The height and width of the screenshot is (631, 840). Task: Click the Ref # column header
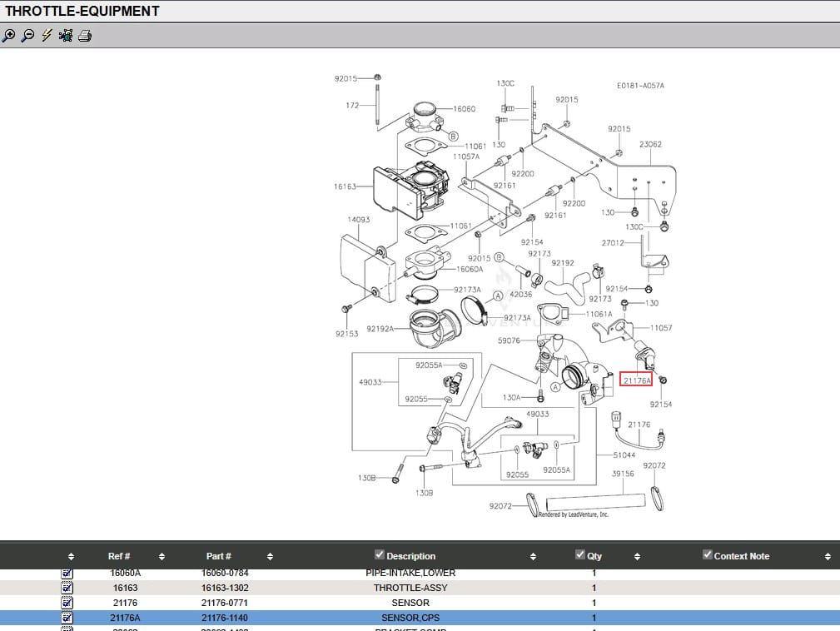[x=119, y=556]
